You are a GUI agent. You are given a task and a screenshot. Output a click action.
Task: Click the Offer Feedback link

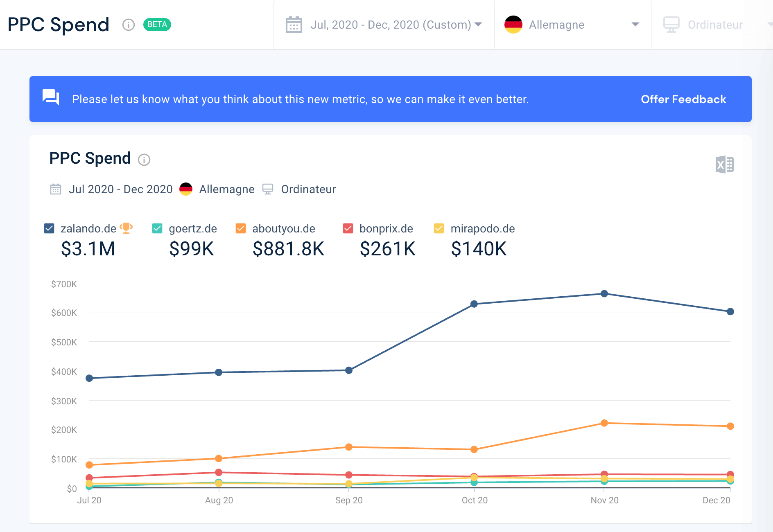coord(683,99)
